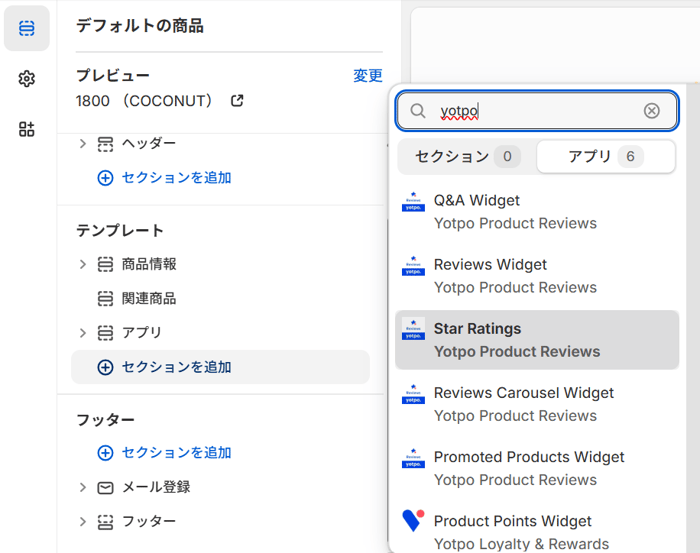Click the Promoted Products Widget Yotpo icon
Image resolution: width=700 pixels, height=553 pixels.
coord(413,458)
